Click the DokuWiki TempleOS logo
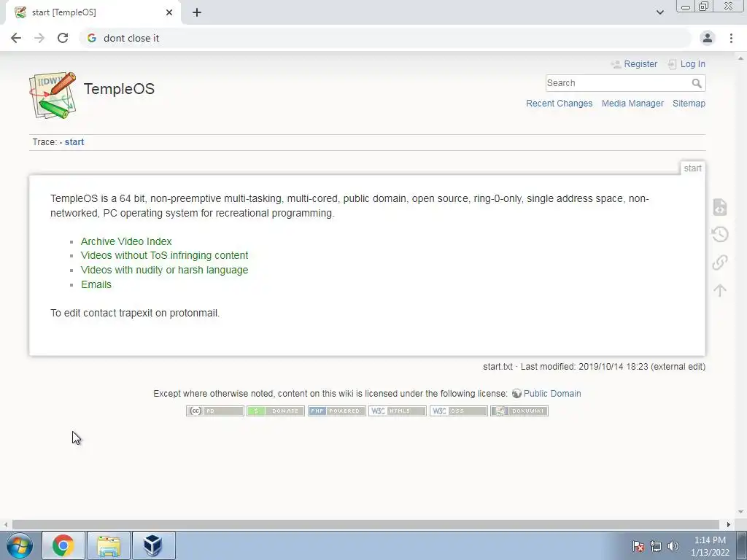The image size is (747, 560). [53, 95]
